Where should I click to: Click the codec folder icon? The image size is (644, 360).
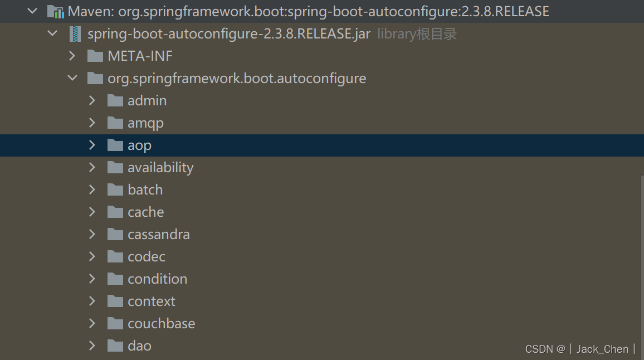coord(115,256)
